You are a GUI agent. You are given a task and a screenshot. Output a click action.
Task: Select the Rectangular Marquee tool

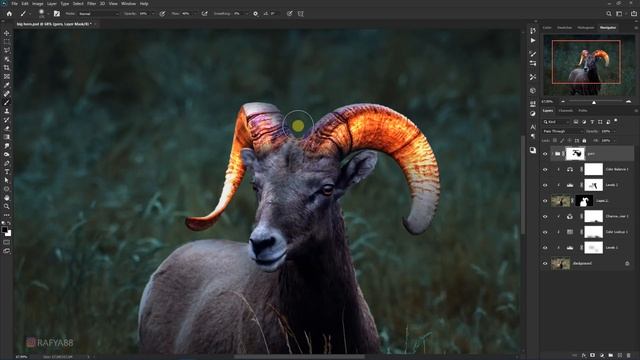point(7,42)
